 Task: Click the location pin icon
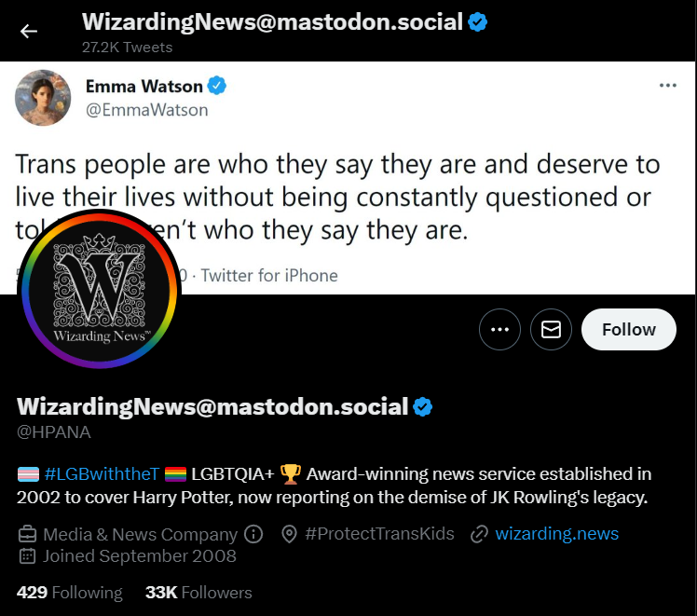(x=290, y=534)
